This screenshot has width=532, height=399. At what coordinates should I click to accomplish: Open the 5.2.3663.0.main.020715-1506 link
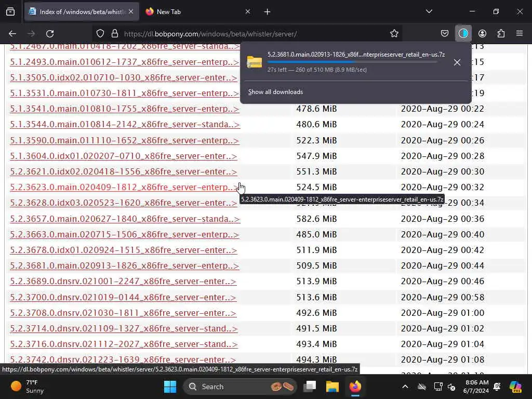point(125,234)
